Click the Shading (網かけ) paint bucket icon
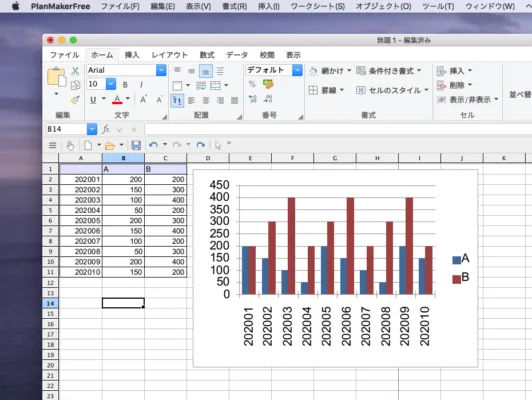The height and width of the screenshot is (400, 532). [x=313, y=71]
